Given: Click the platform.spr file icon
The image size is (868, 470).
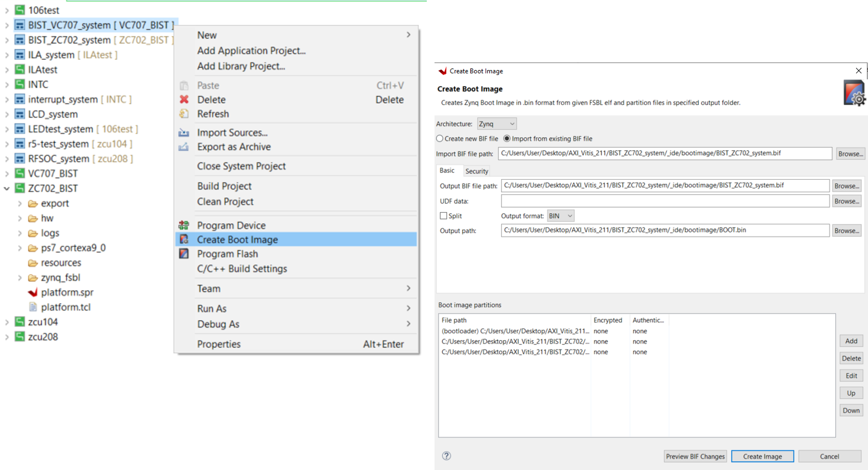Looking at the screenshot, I should 33,292.
